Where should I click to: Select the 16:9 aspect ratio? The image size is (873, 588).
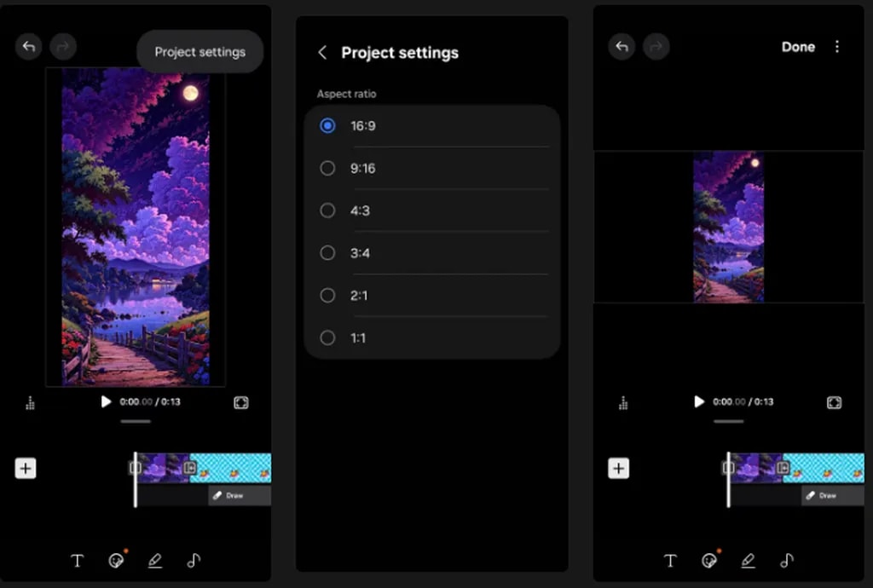coord(327,126)
